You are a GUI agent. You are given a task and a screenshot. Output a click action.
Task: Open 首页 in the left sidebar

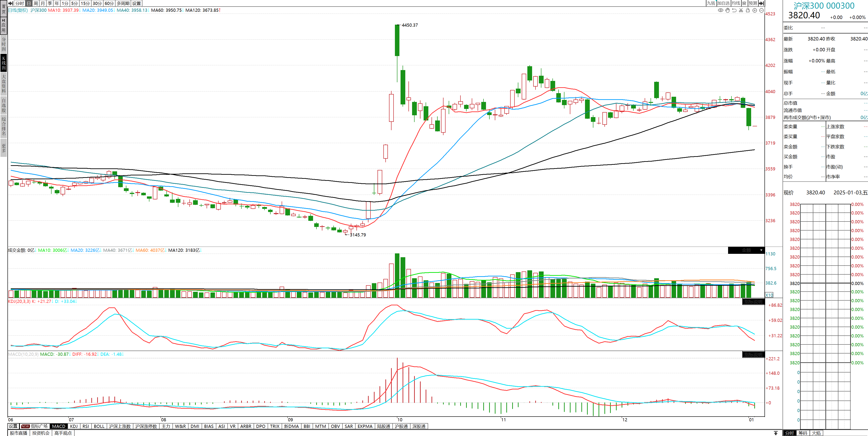point(4,9)
